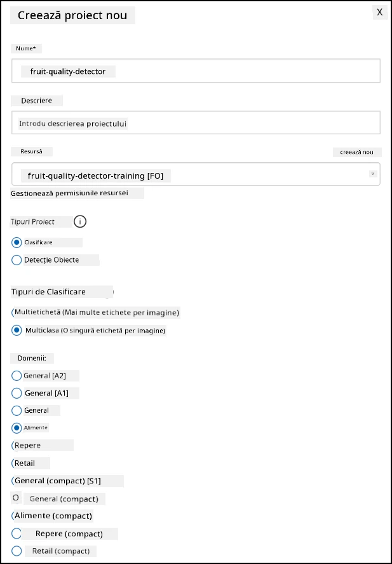Select Retail (compact) domain

tap(17, 551)
